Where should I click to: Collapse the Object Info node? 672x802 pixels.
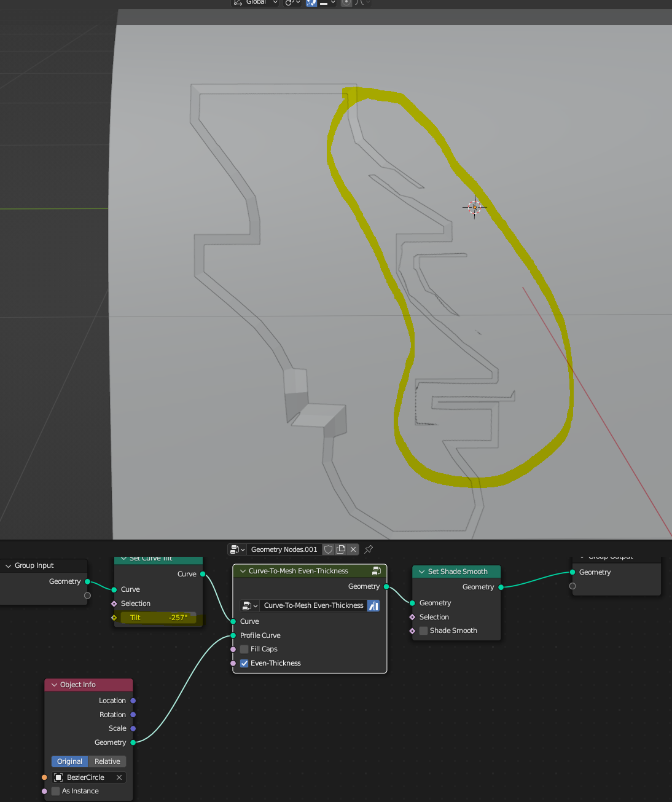point(55,685)
